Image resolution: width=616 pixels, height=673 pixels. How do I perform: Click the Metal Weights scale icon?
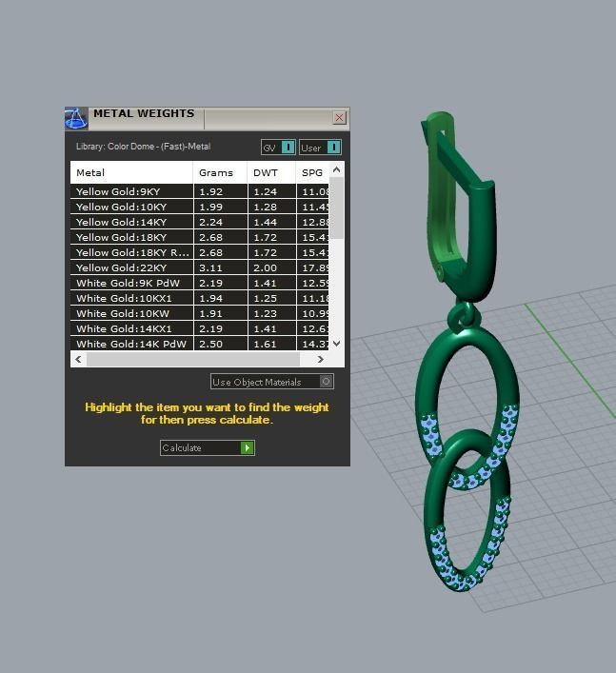[76, 118]
